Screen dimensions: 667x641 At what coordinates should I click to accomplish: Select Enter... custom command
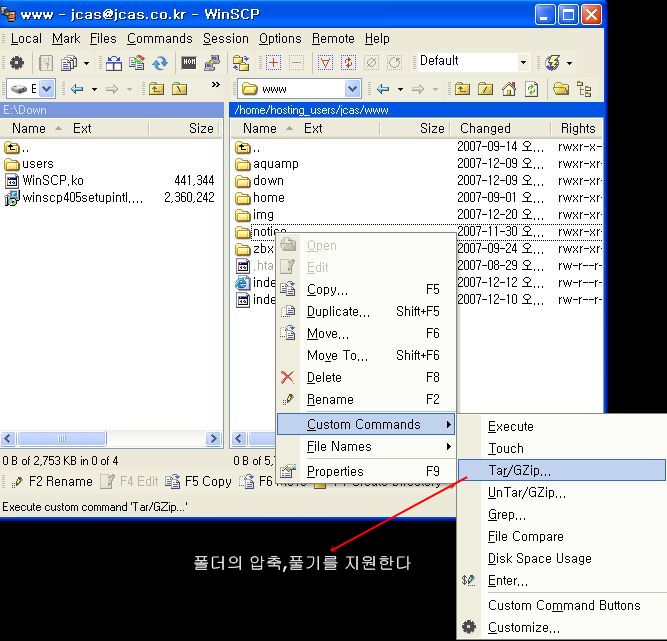[562, 581]
